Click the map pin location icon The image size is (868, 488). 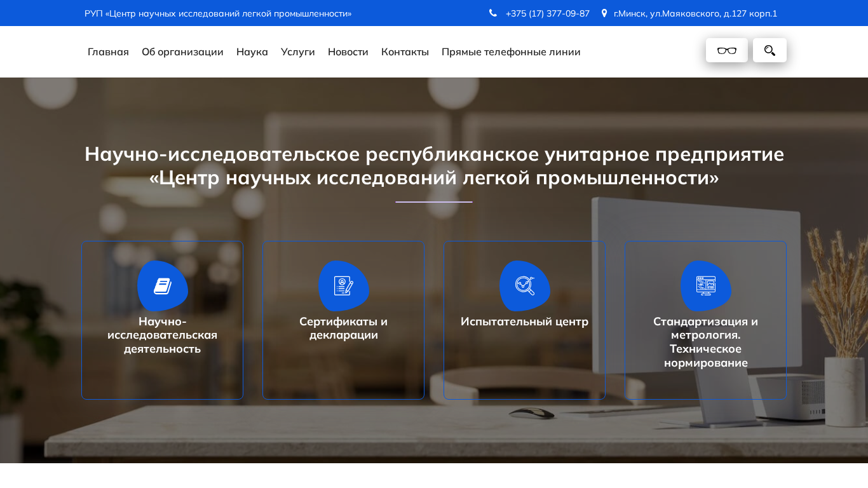point(604,13)
